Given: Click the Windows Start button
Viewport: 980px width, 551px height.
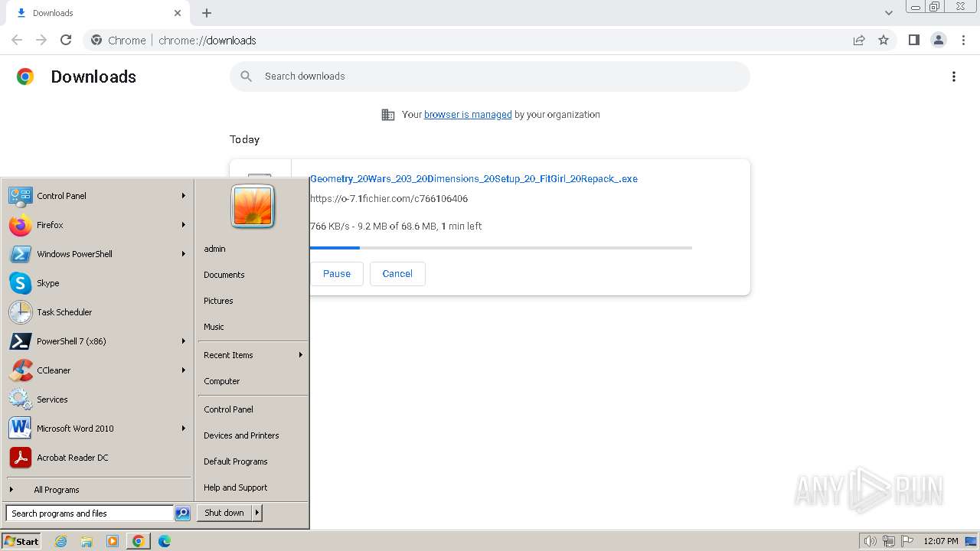Looking at the screenshot, I should coord(21,541).
